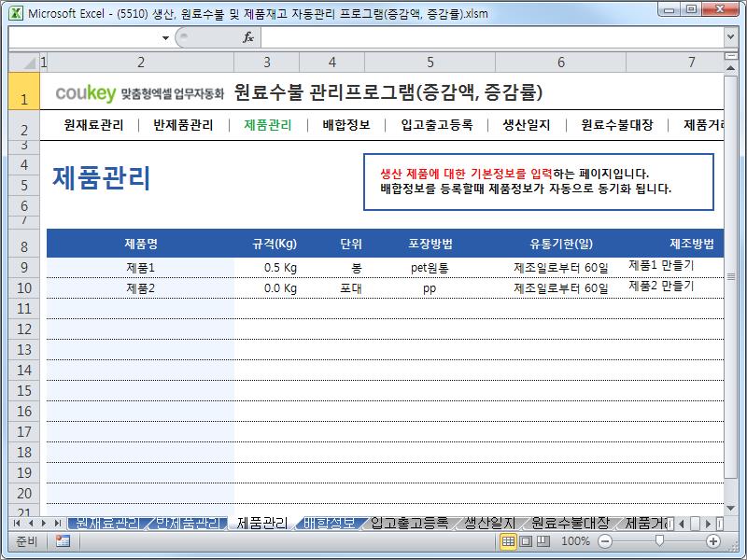
Task: Click the vertical scrollbar up arrow
Action: click(730, 68)
